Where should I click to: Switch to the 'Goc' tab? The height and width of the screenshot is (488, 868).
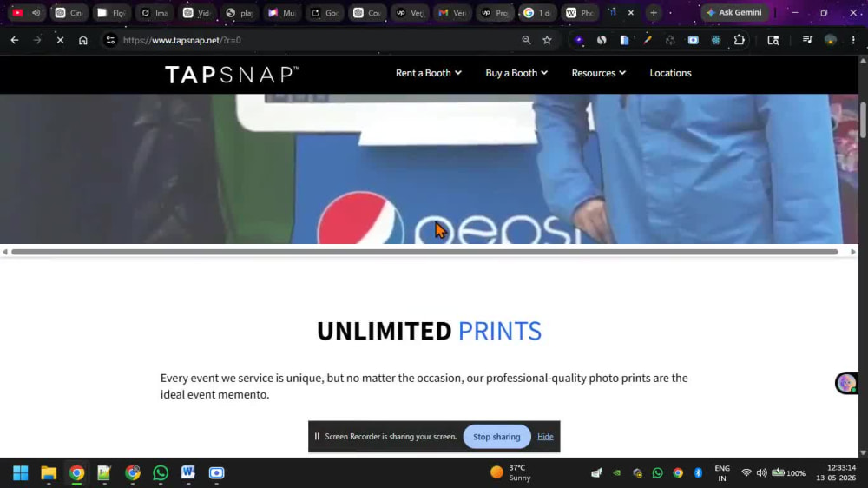click(x=325, y=12)
